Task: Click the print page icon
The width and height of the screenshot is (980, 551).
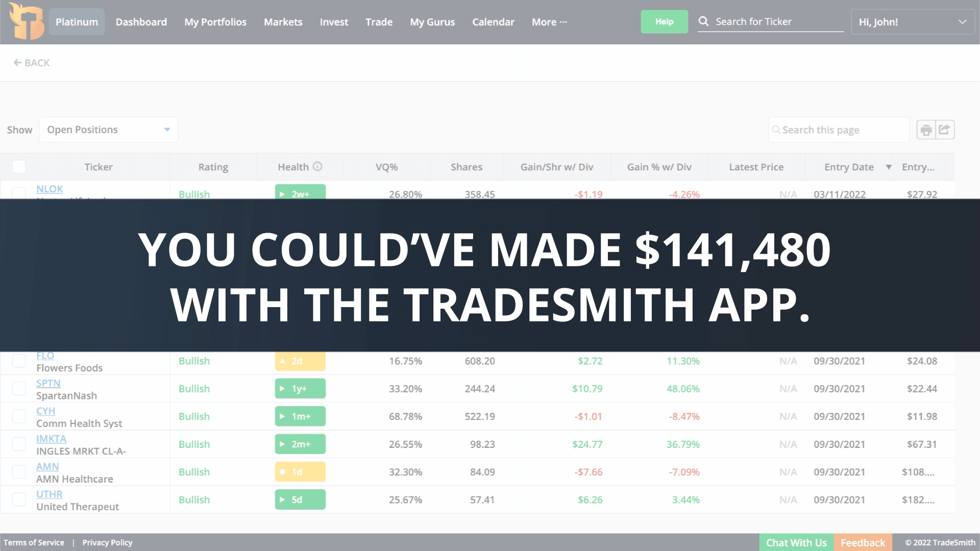Action: pyautogui.click(x=926, y=130)
